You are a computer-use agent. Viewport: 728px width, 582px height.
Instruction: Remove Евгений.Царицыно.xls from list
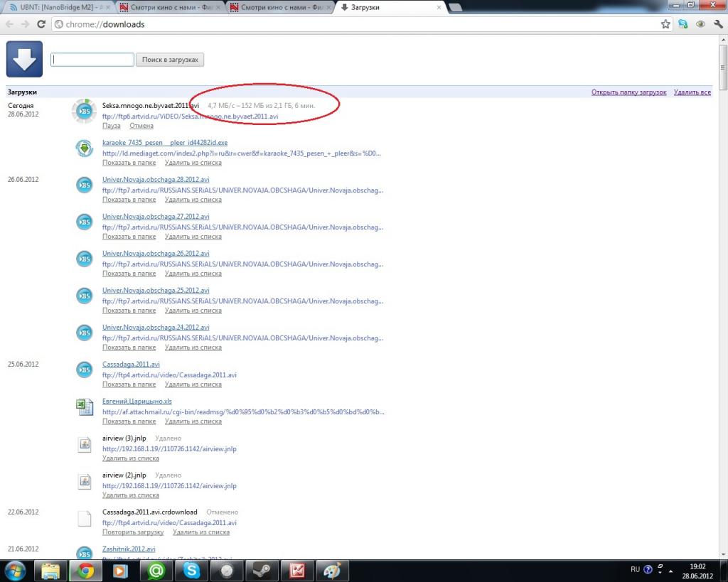pos(193,421)
